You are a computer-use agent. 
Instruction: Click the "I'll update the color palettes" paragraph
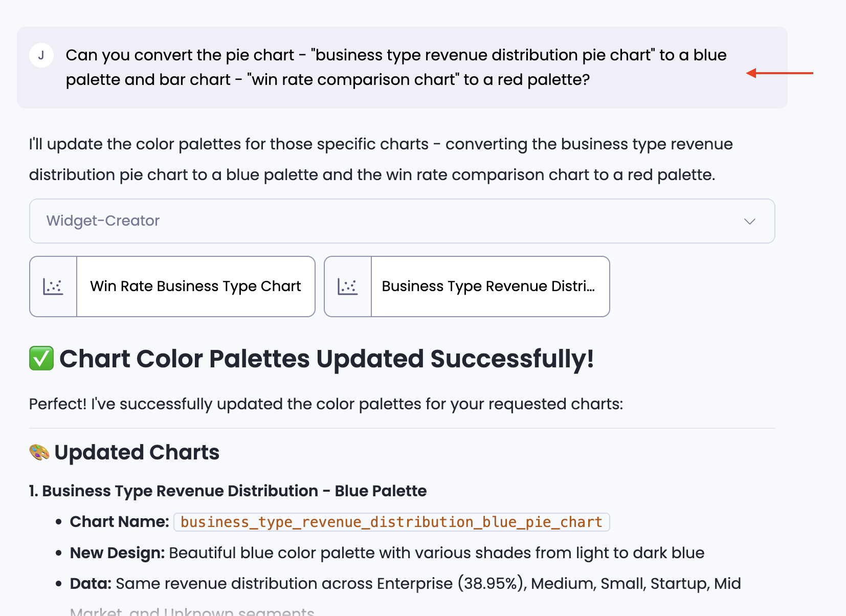coord(381,159)
